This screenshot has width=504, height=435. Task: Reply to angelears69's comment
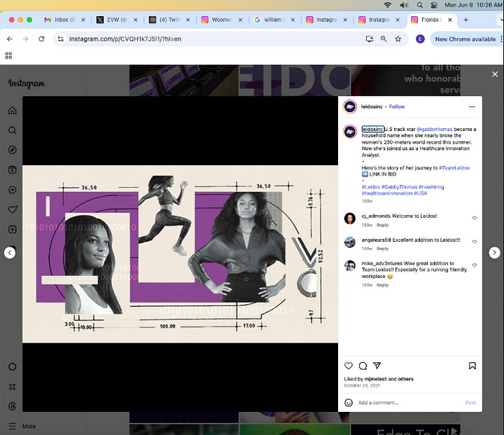pyautogui.click(x=382, y=249)
